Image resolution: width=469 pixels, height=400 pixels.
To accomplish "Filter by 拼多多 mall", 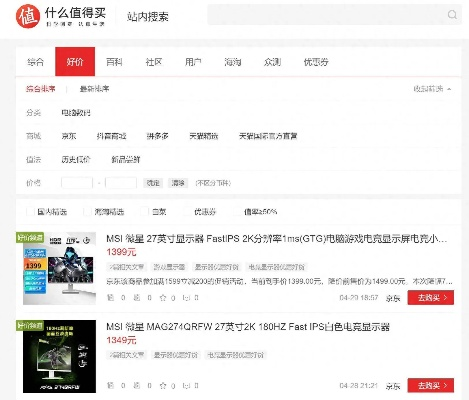I will [157, 136].
